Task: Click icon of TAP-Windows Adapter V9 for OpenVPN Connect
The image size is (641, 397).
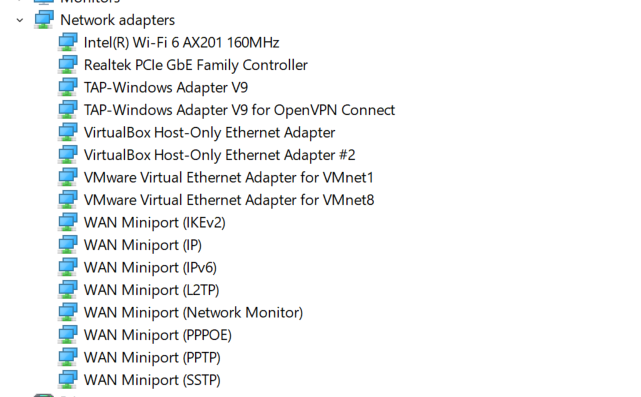Action: pyautogui.click(x=67, y=110)
